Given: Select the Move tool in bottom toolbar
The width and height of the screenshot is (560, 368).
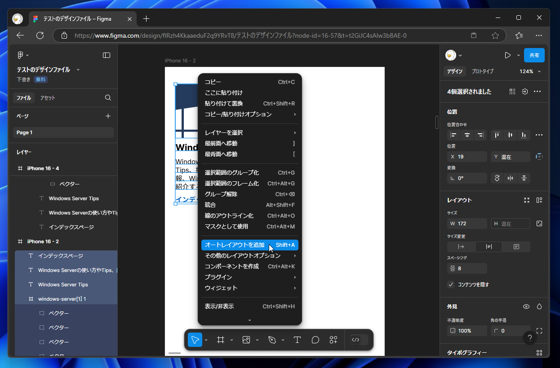Looking at the screenshot, I should pyautogui.click(x=195, y=340).
